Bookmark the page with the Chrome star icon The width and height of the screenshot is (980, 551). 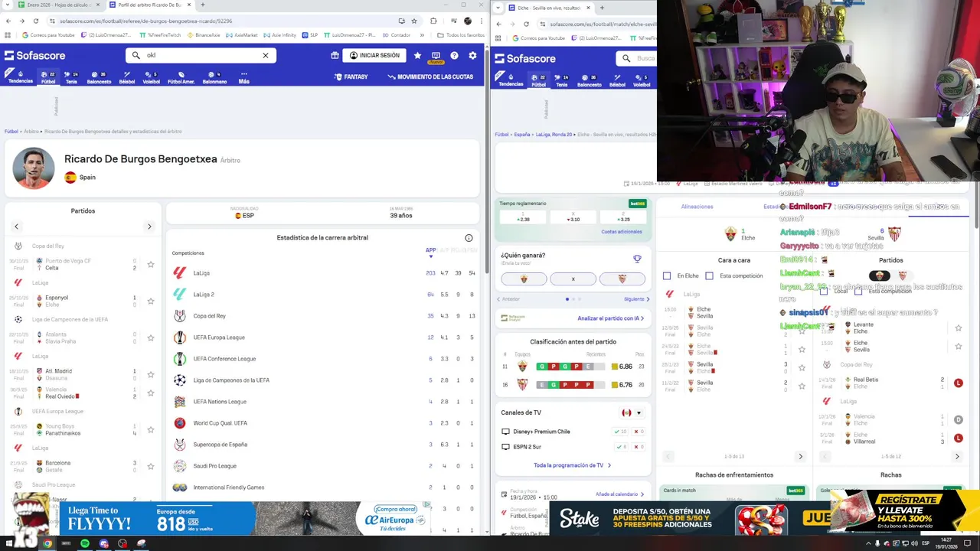[414, 21]
